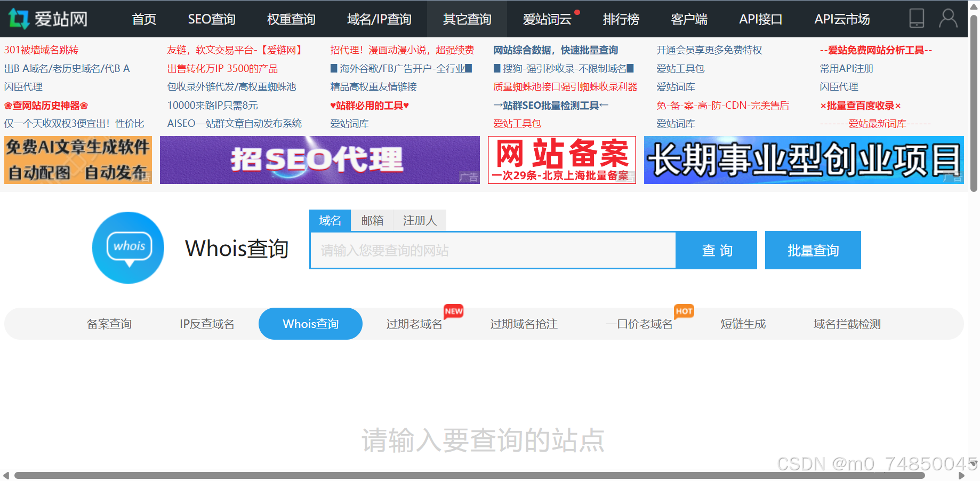Open the 搜狗-强引秒收录-不限制域名 link
The width and height of the screenshot is (980, 481).
coord(564,68)
